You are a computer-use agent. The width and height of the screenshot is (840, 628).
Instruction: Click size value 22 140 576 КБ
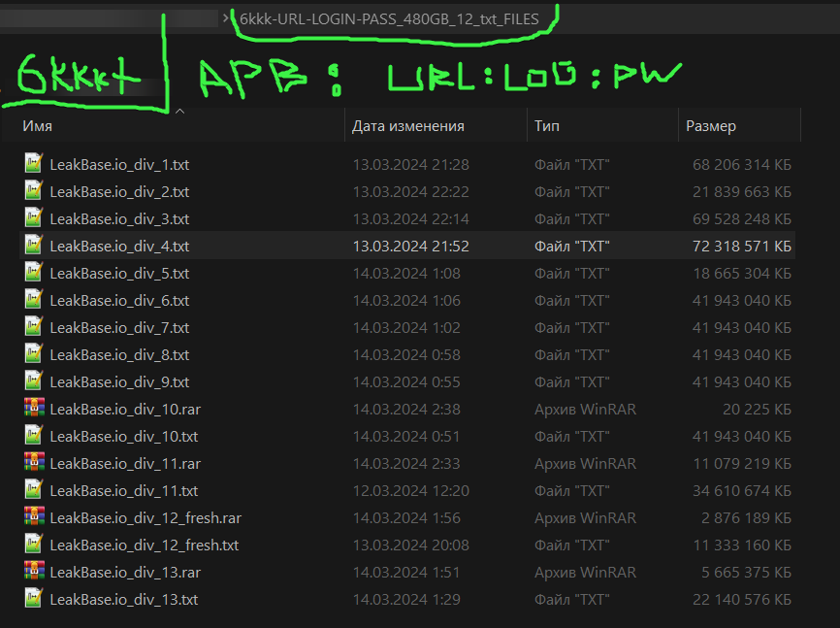[741, 600]
